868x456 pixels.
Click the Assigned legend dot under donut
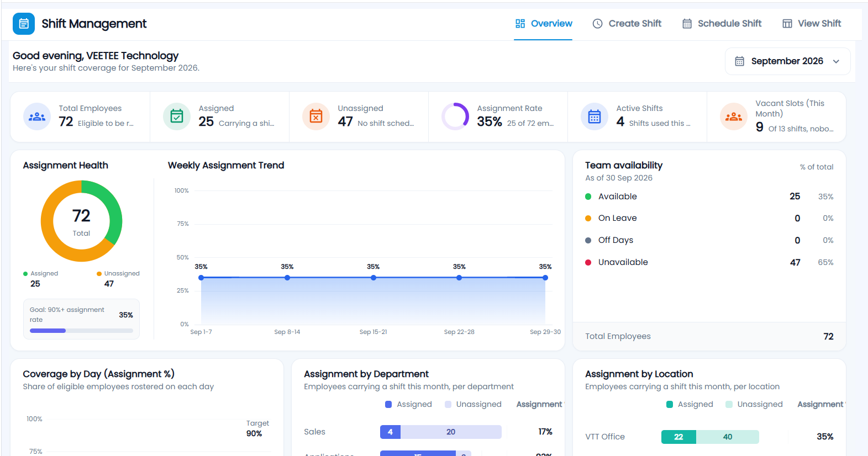click(25, 274)
